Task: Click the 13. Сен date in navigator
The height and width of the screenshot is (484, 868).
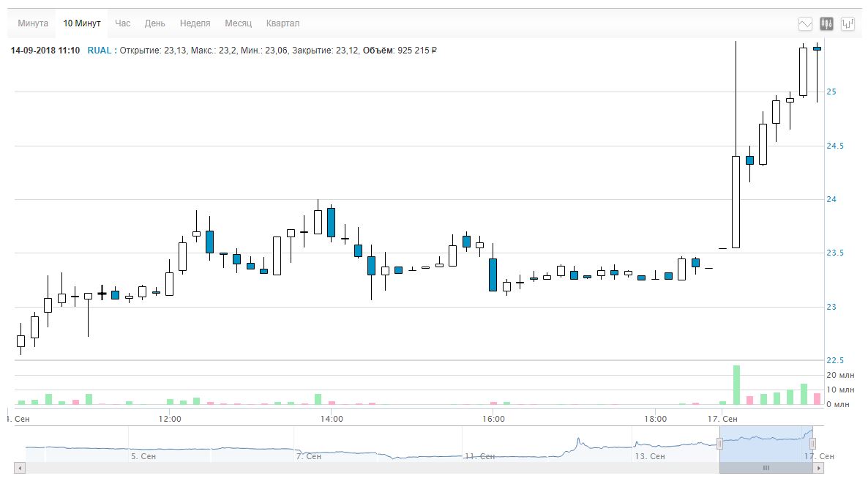Action: (649, 456)
